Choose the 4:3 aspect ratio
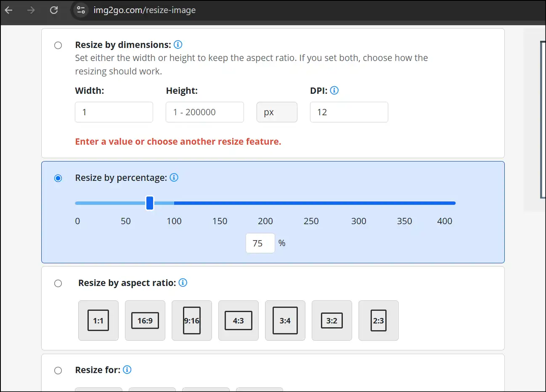This screenshot has width=546, height=392. coord(239,320)
